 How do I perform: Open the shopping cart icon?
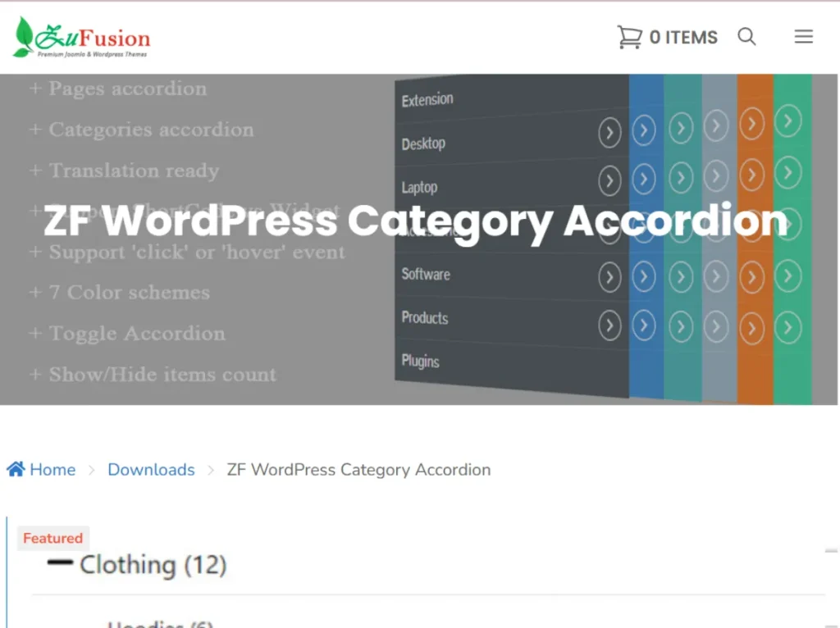pyautogui.click(x=629, y=37)
